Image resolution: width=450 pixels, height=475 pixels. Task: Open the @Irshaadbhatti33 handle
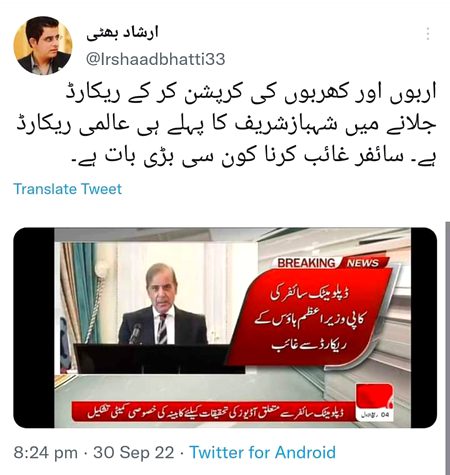pos(156,59)
